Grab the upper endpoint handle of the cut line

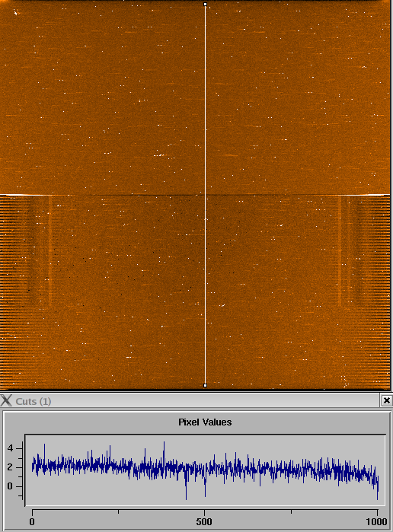pos(205,5)
